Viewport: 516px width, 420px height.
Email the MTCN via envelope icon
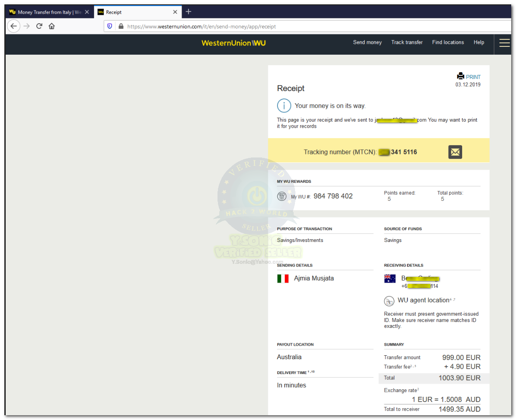(455, 152)
